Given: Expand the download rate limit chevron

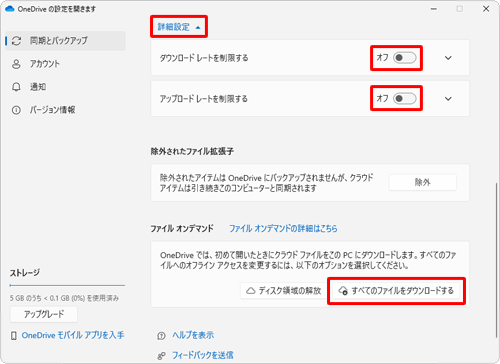Looking at the screenshot, I should (448, 58).
